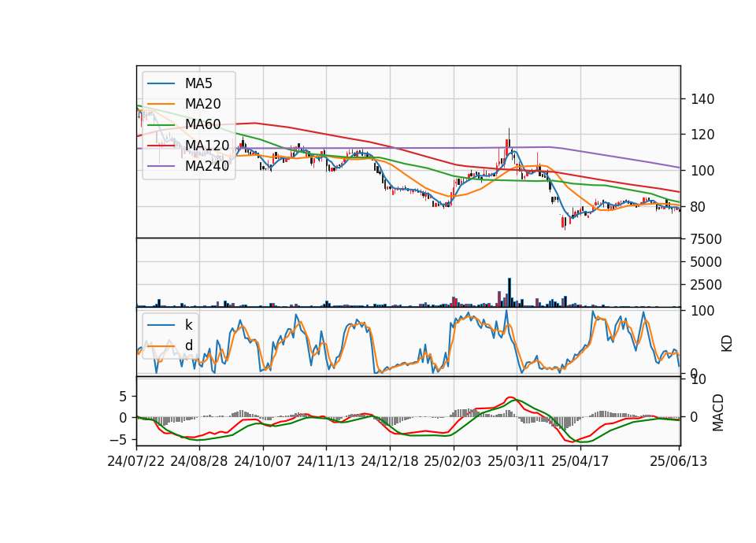756x543 pixels.
Task: Click the 25/04/17 date axis label
Action: (x=580, y=461)
